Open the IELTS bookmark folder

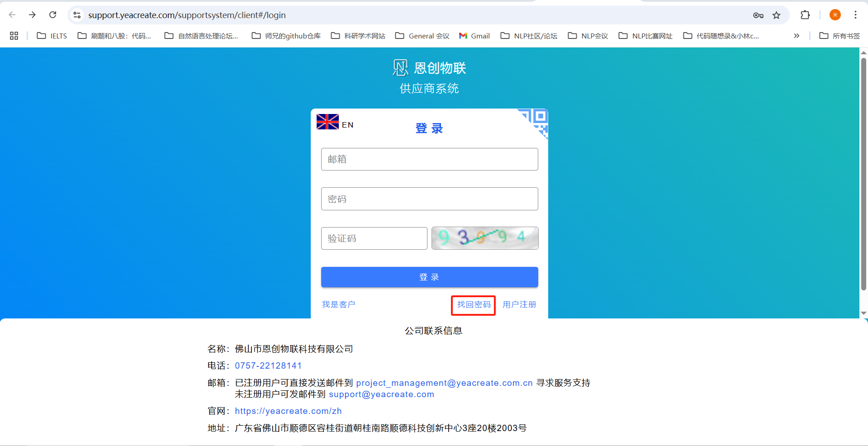click(x=52, y=36)
